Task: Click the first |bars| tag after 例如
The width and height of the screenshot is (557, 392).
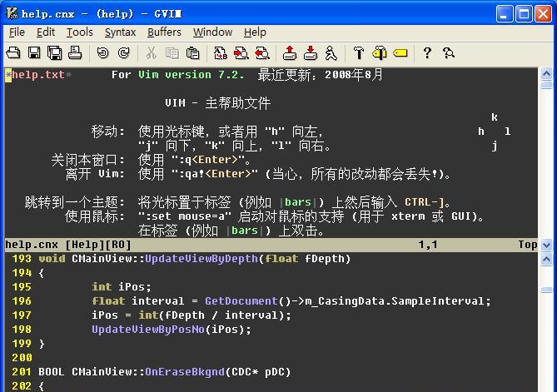Action: [298, 202]
